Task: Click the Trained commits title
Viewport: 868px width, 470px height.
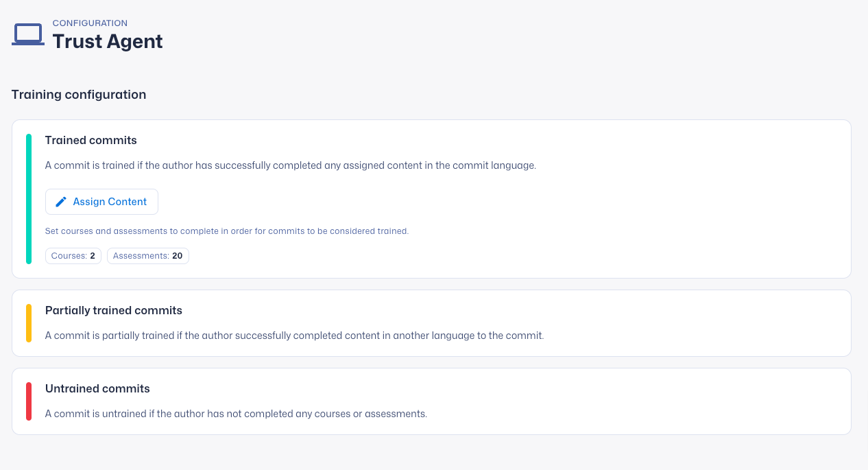Action: coord(91,140)
